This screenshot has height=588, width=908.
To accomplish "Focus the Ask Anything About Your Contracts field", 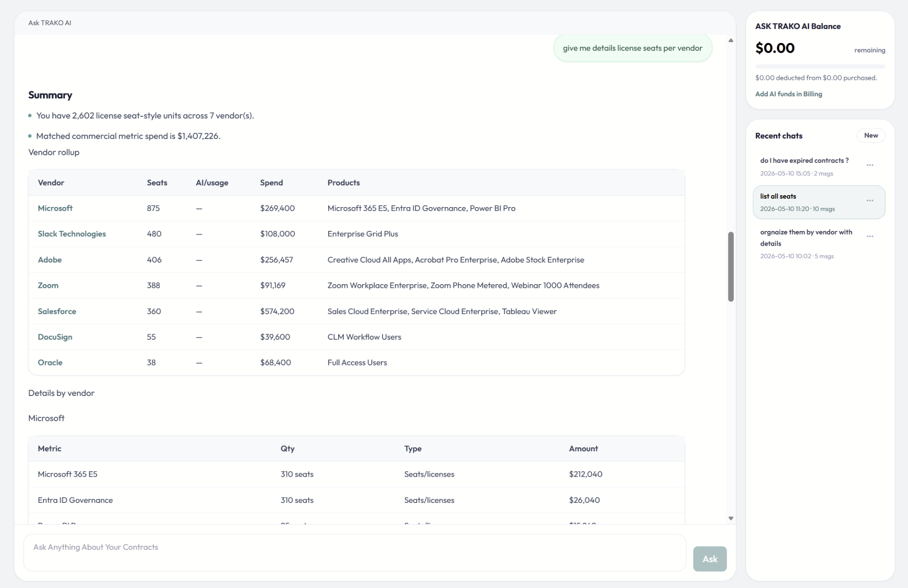I will pos(355,553).
